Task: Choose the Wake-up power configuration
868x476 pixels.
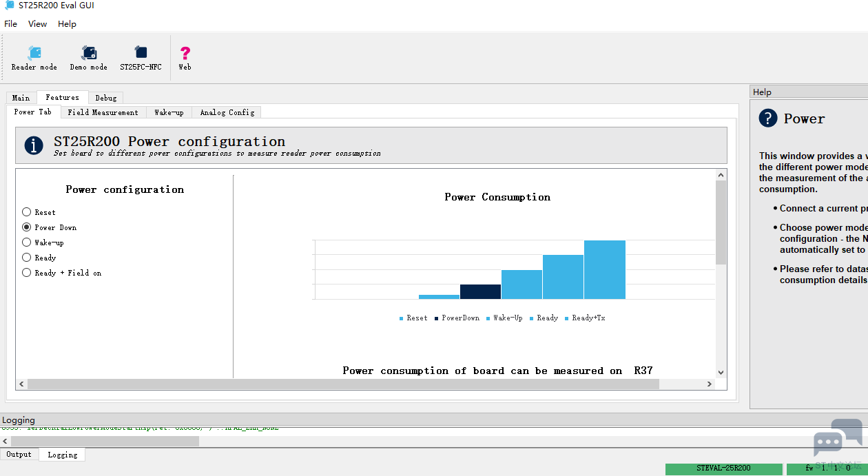Action: click(27, 242)
